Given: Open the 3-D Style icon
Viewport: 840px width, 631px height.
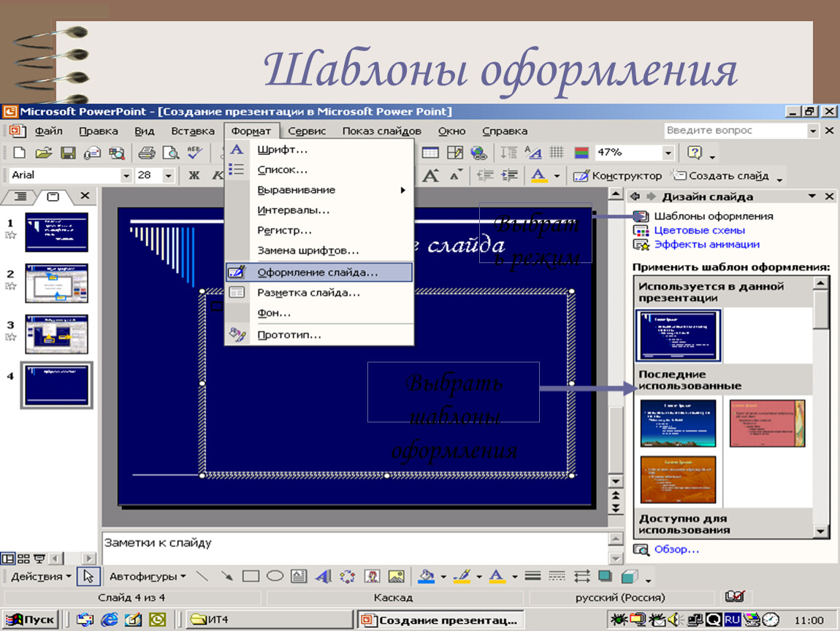Looking at the screenshot, I should coord(630,576).
